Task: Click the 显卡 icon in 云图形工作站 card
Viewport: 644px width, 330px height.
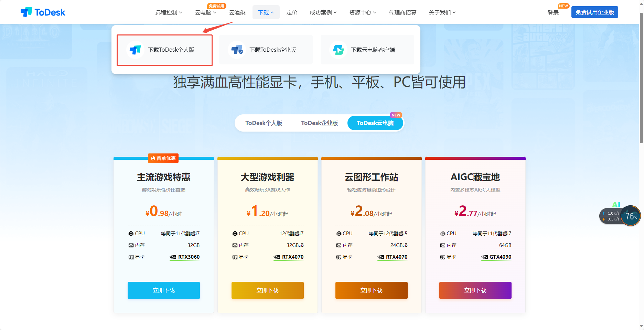Action: point(339,257)
